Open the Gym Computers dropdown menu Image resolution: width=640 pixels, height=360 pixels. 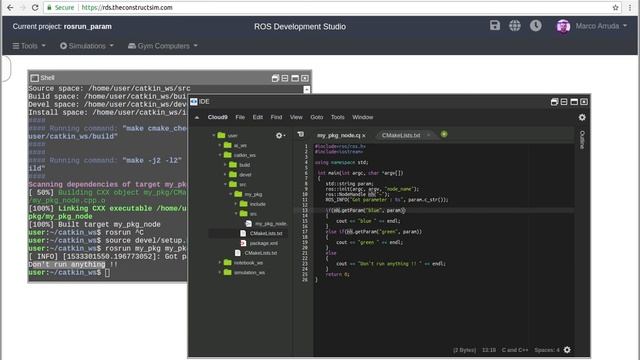(163, 46)
